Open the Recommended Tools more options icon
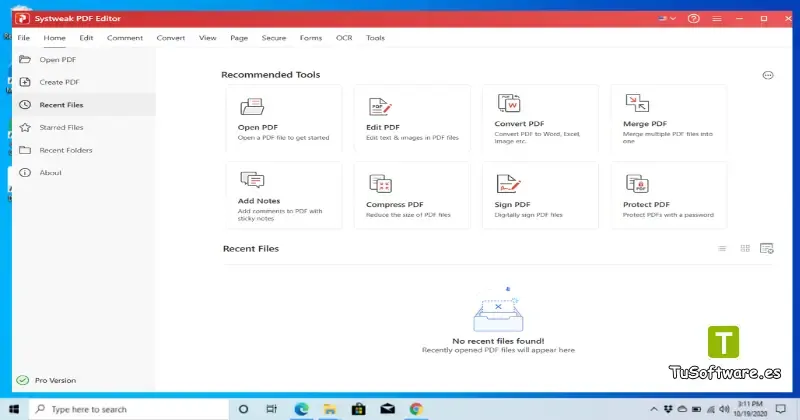The image size is (800, 420). pos(767,76)
